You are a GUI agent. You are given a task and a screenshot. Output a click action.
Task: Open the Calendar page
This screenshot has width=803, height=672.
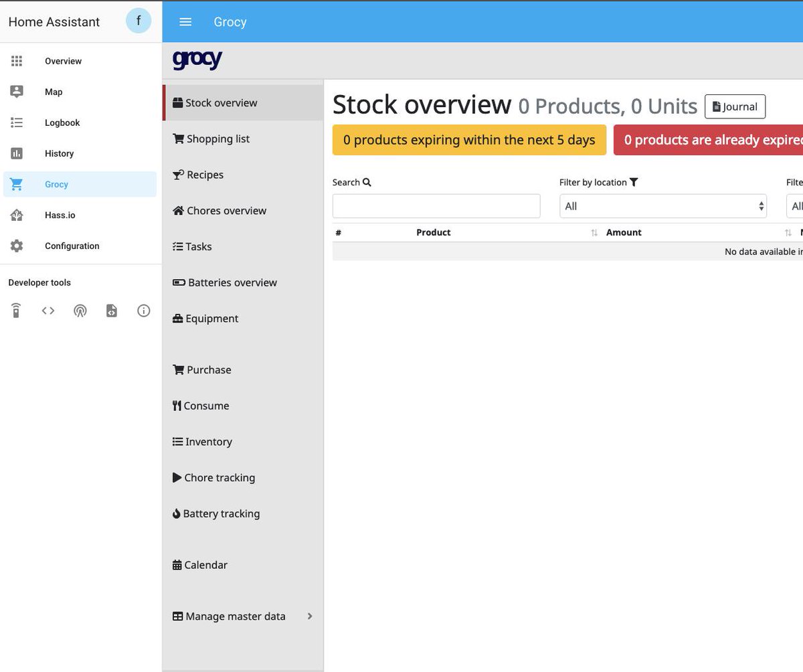point(243,565)
